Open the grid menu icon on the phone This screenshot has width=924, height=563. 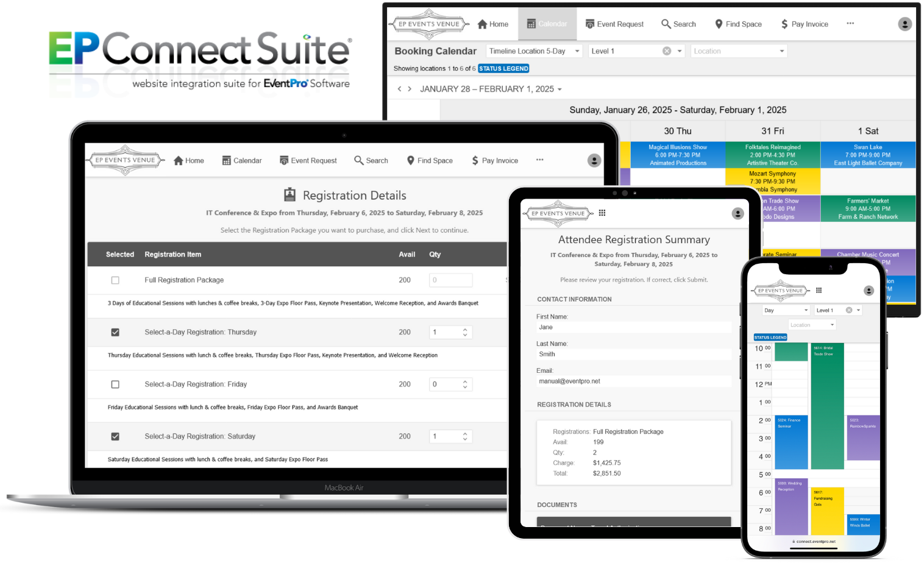(x=819, y=290)
